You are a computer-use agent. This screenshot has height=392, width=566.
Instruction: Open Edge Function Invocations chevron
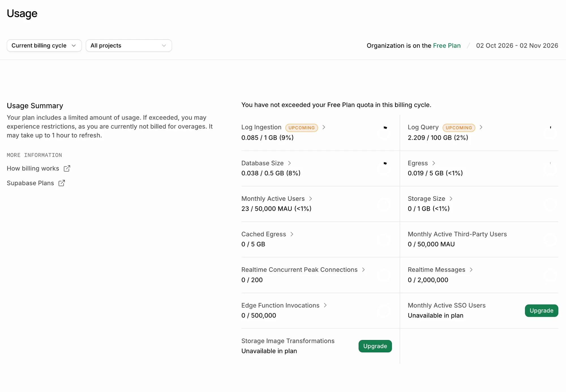point(325,305)
